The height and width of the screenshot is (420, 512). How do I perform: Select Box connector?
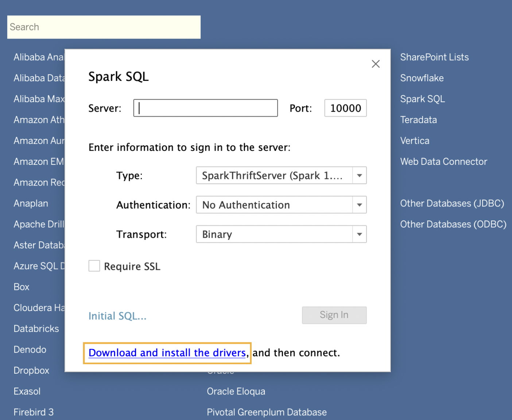click(21, 287)
